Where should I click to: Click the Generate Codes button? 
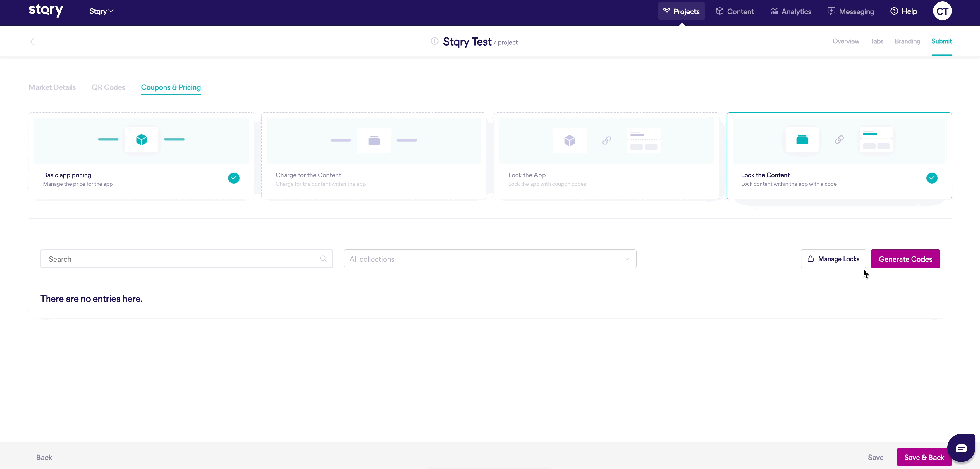click(905, 259)
